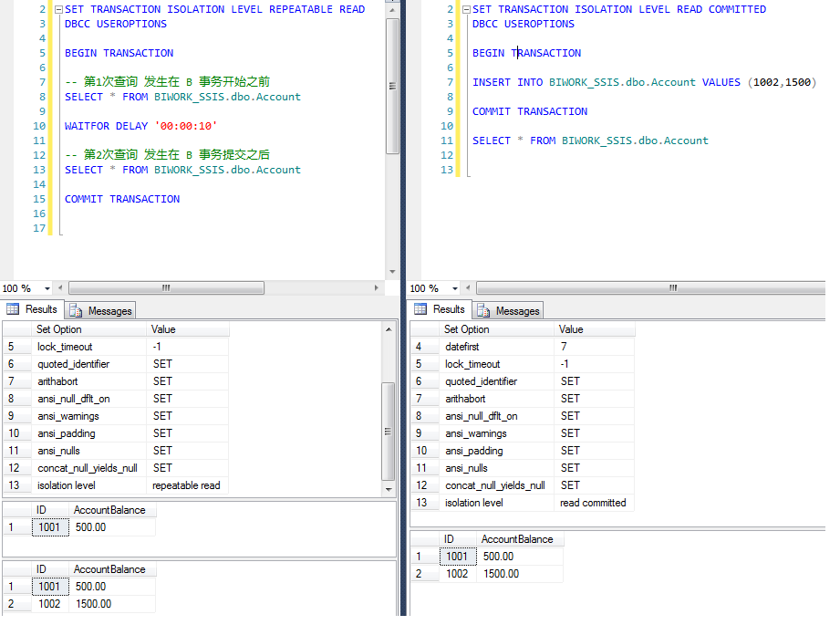Click the Messages page icon in right pane

(483, 311)
